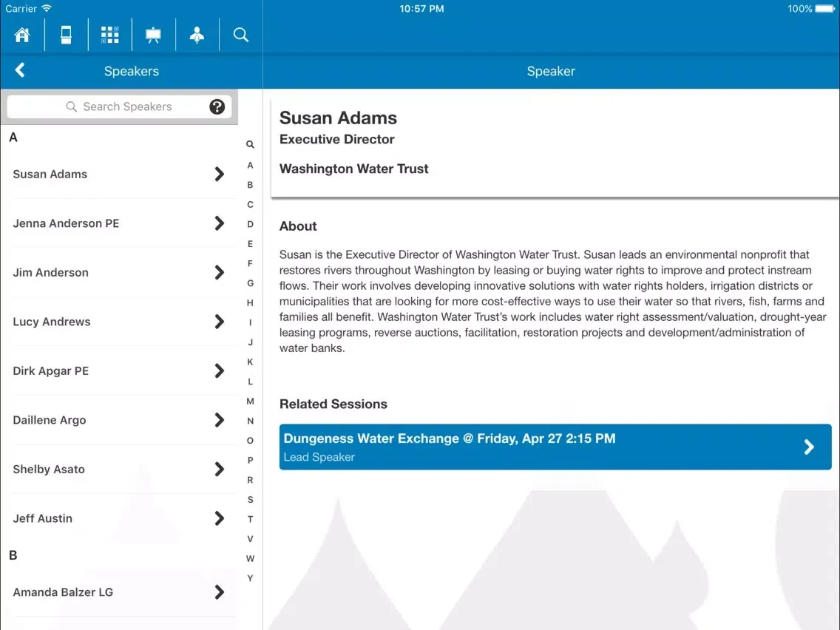Screen dimensions: 840x630
Task: Jump to letter E in index
Action: pyautogui.click(x=250, y=244)
